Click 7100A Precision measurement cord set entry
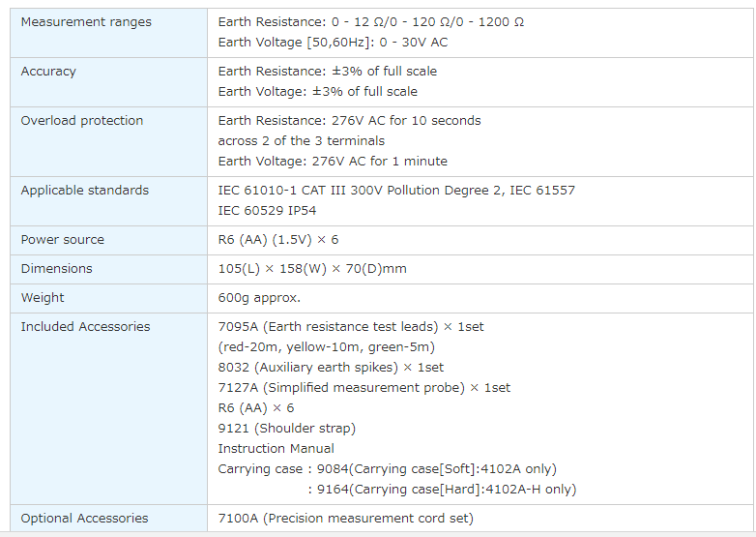Image resolution: width=756 pixels, height=537 pixels. click(x=345, y=519)
